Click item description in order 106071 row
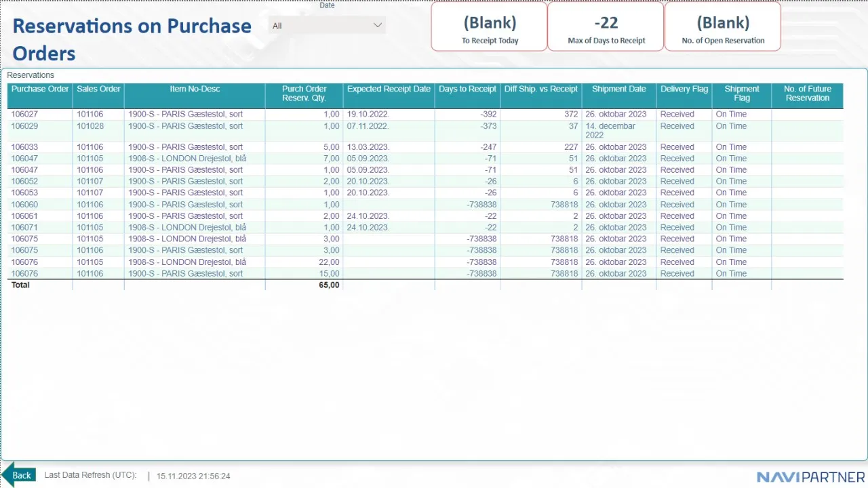 187,228
